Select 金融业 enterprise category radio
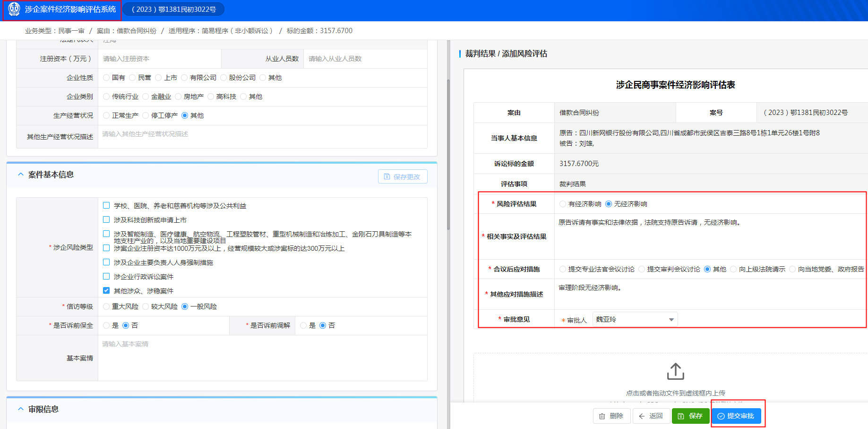This screenshot has width=868, height=429. click(x=146, y=96)
